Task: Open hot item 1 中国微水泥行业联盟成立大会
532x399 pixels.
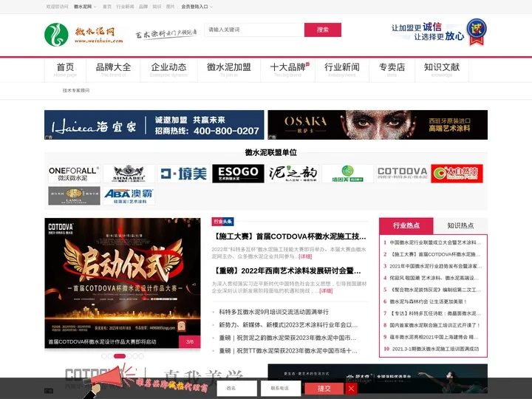Action: coord(435,242)
